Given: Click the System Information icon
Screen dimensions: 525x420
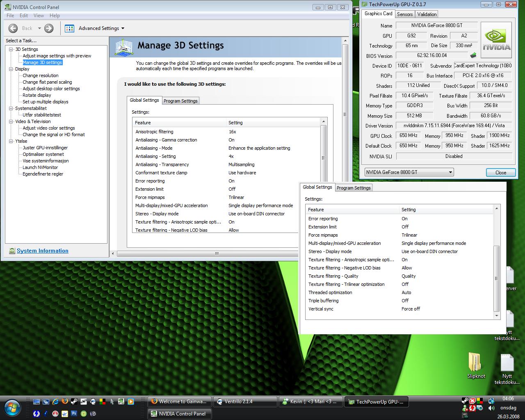Looking at the screenshot, I should (12, 251).
